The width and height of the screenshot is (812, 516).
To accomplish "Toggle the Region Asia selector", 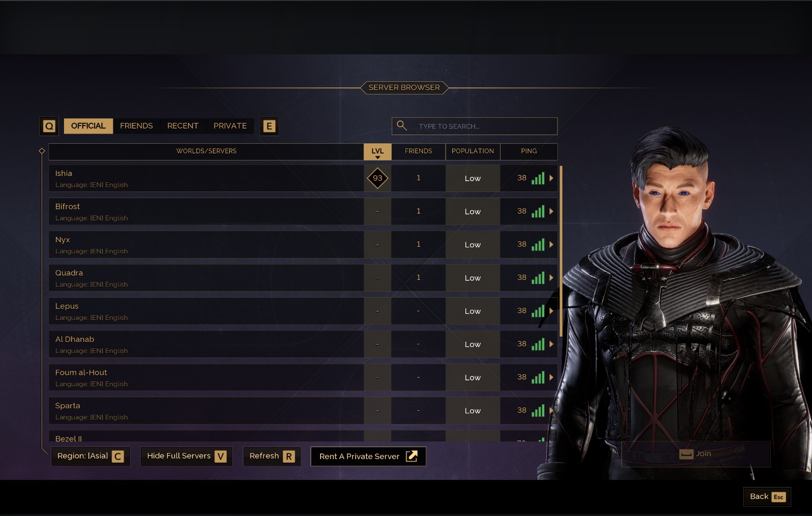I will pyautogui.click(x=90, y=456).
